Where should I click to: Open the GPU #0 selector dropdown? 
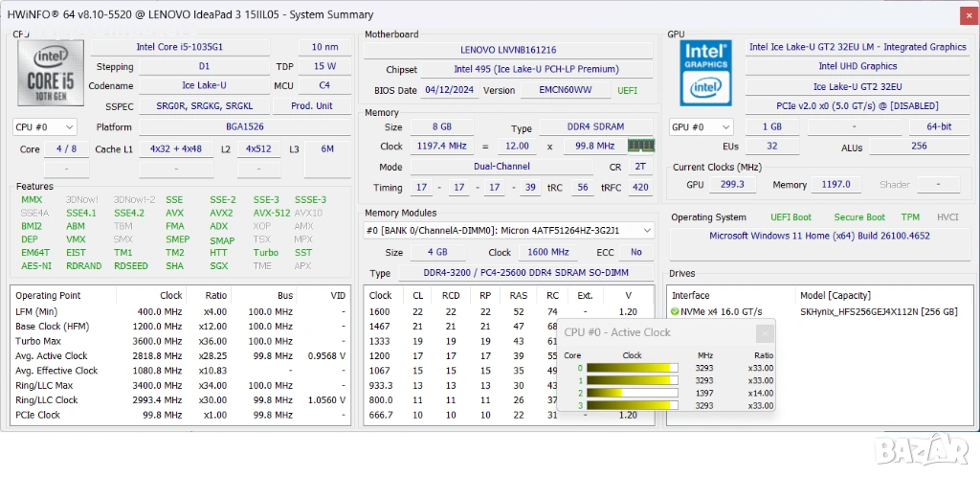[703, 126]
